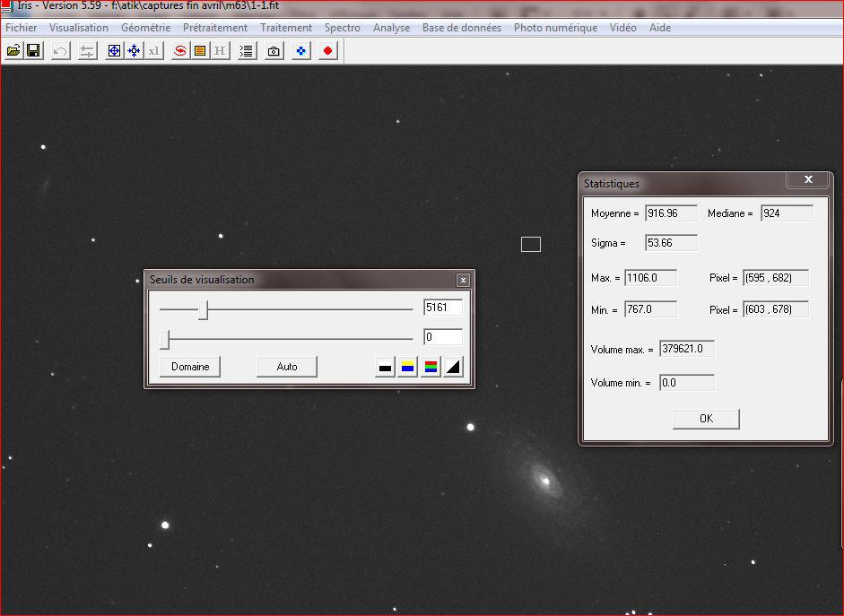844x616 pixels.
Task: Click the low threshold slider handle
Action: point(165,340)
